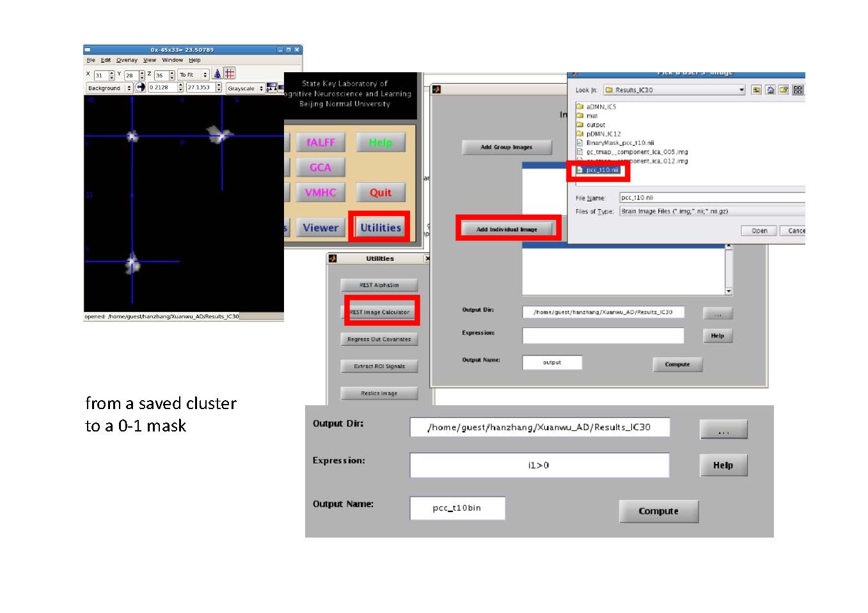
Task: Click the Viewer button
Action: pos(320,228)
